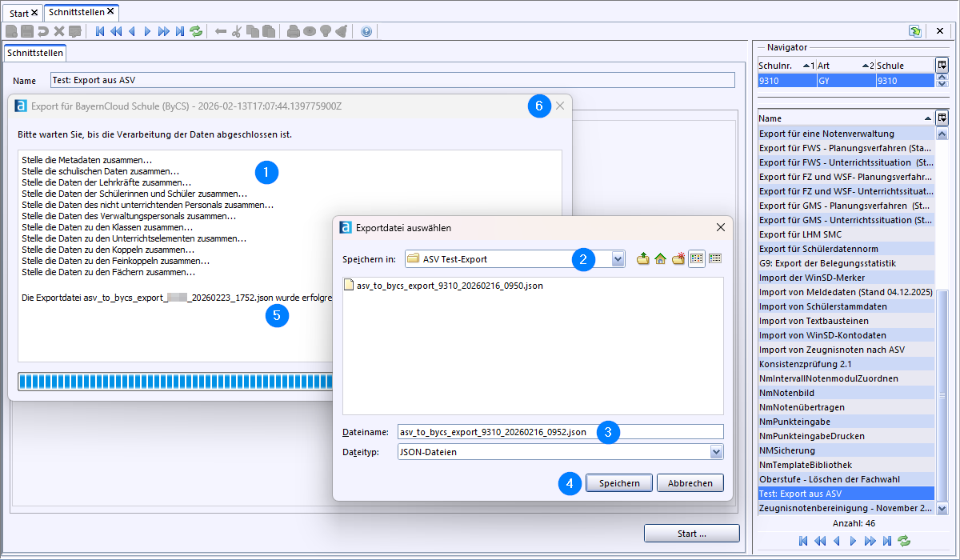The width and height of the screenshot is (960, 560).
Task: Open column options for the Schulnr. table
Action: click(x=942, y=65)
